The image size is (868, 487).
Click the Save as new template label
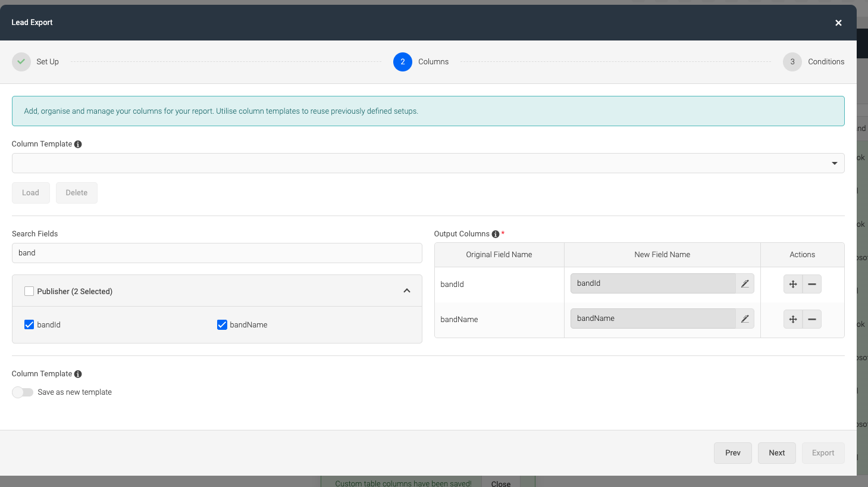pos(75,392)
